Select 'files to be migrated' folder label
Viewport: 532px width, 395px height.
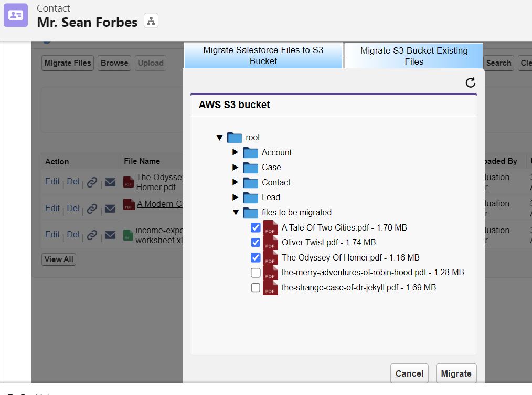pyautogui.click(x=296, y=213)
